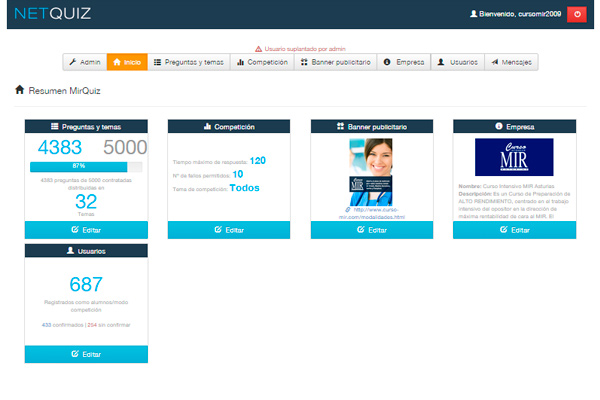The width and height of the screenshot is (600, 400).
Task: Go to the Empresa tab
Action: tap(404, 62)
